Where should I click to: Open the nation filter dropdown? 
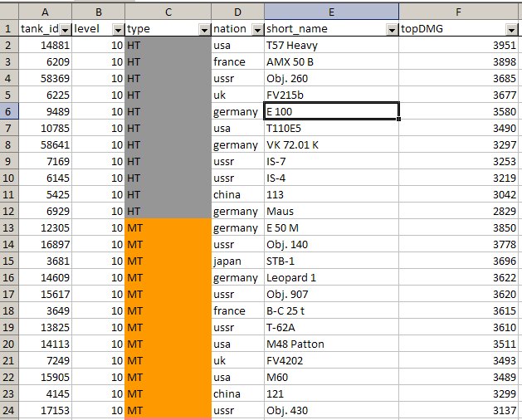click(257, 30)
